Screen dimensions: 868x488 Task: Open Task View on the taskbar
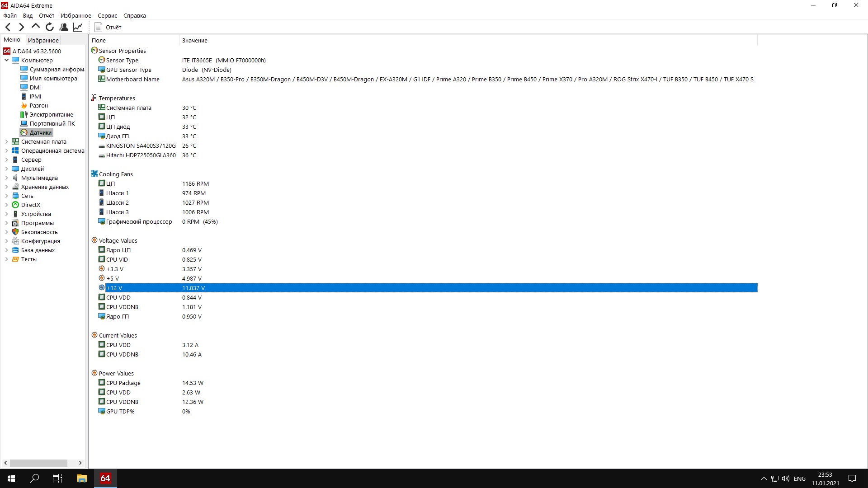click(x=57, y=479)
